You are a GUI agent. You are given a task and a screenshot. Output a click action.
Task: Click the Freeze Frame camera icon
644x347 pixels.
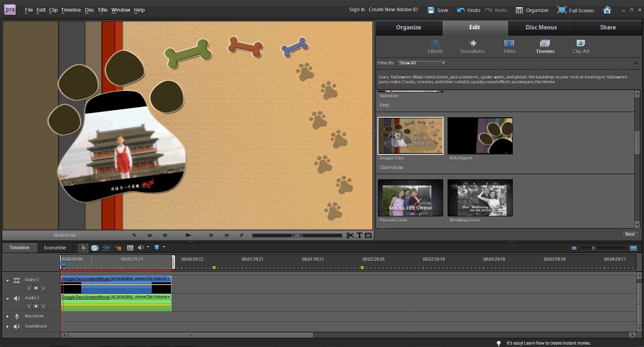click(x=368, y=235)
